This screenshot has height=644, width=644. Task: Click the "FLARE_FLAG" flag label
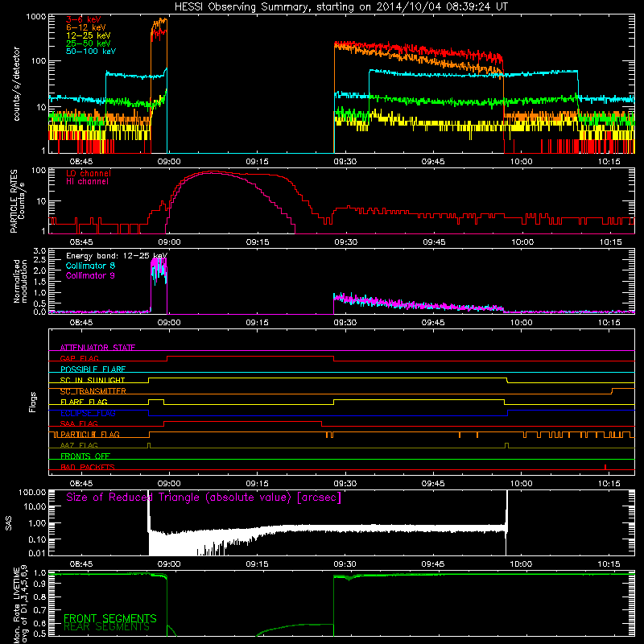pyautogui.click(x=84, y=402)
